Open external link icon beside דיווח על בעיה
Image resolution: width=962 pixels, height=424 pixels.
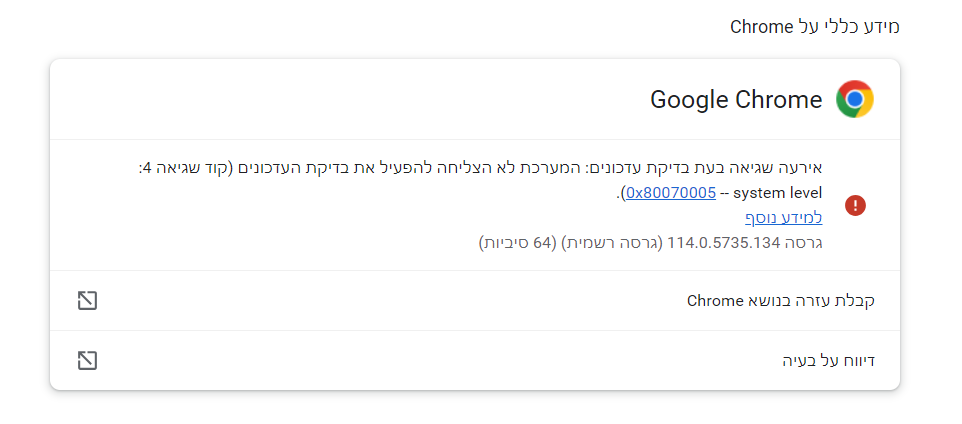pyautogui.click(x=88, y=360)
